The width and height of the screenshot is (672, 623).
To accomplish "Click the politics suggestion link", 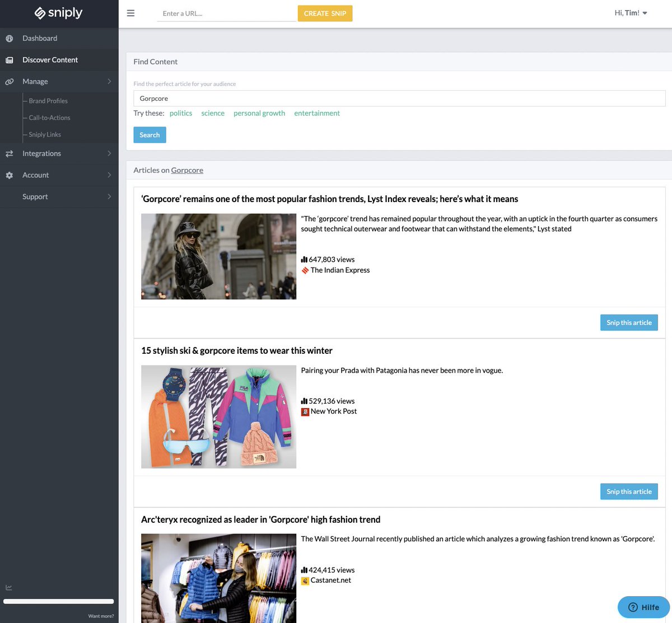I will [x=181, y=113].
